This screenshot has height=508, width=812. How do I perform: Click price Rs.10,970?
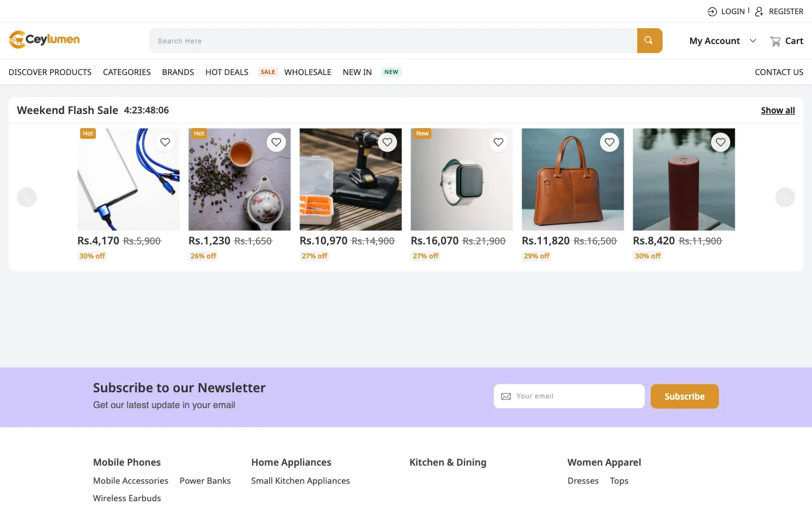(324, 241)
